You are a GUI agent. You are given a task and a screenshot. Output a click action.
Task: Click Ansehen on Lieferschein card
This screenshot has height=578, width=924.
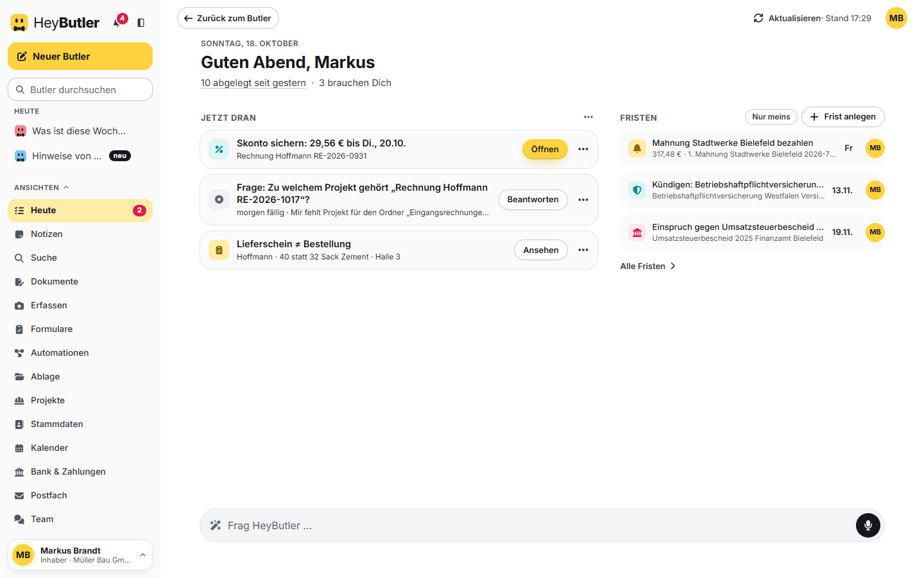click(x=541, y=250)
